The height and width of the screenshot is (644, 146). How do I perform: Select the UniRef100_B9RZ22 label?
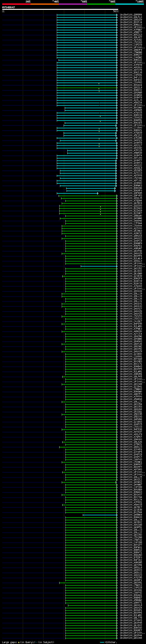click(131, 60)
